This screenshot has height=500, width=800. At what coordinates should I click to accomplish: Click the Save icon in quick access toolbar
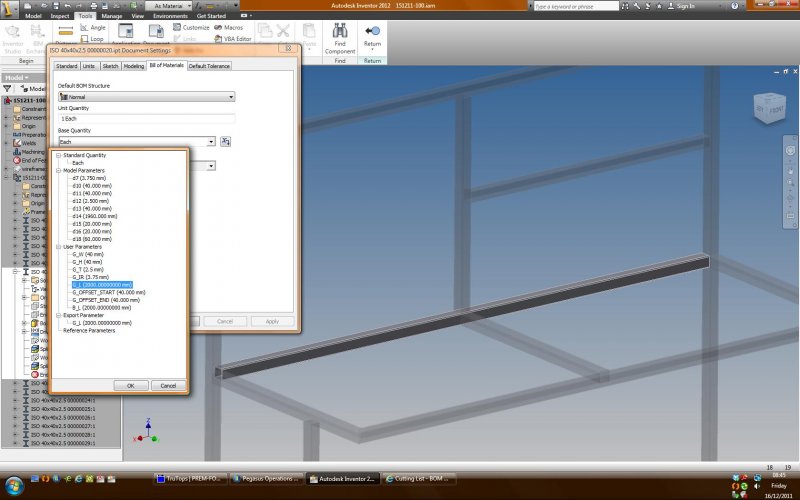55,6
